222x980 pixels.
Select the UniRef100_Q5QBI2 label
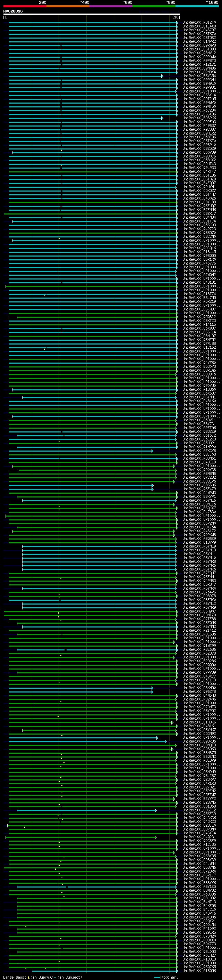(x=199, y=317)
